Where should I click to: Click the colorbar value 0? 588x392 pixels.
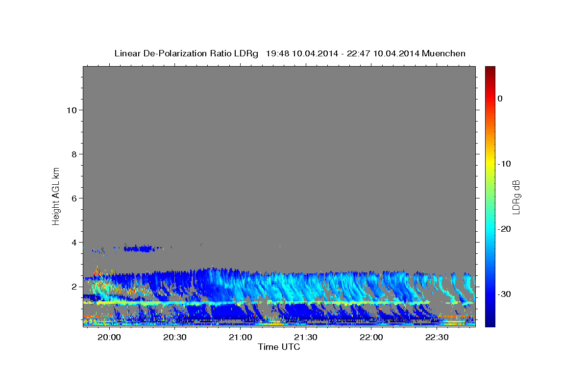click(x=500, y=98)
